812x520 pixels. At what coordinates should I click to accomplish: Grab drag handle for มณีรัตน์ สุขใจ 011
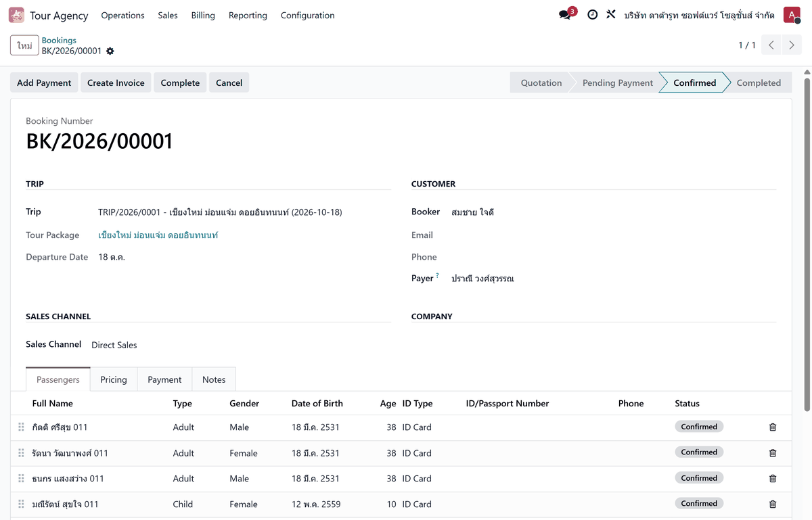(21, 504)
